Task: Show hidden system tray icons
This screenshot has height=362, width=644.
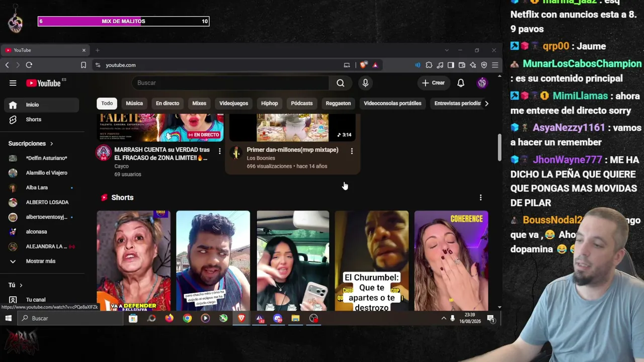Action: [x=444, y=318]
